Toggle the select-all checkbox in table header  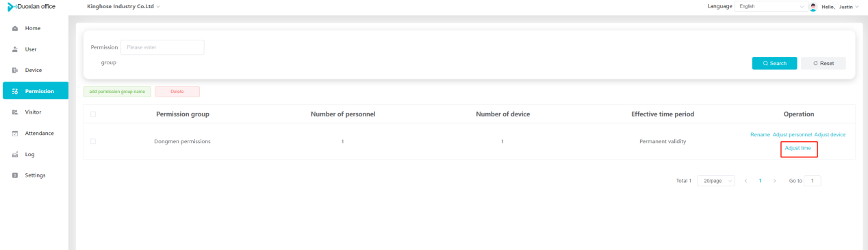point(92,114)
